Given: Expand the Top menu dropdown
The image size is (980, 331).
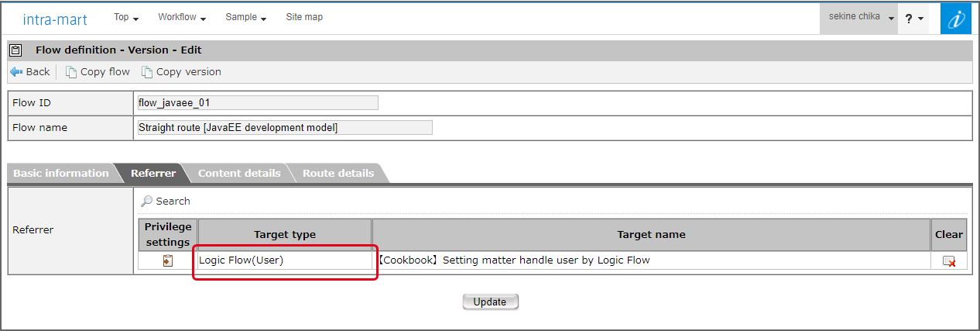Looking at the screenshot, I should [125, 17].
